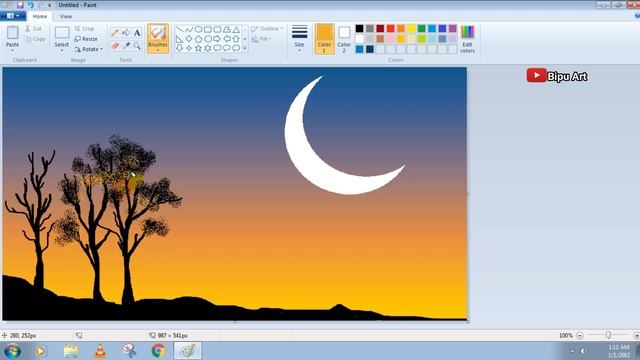Open the file explorer folder in taskbar
The image size is (640, 360).
point(71,351)
